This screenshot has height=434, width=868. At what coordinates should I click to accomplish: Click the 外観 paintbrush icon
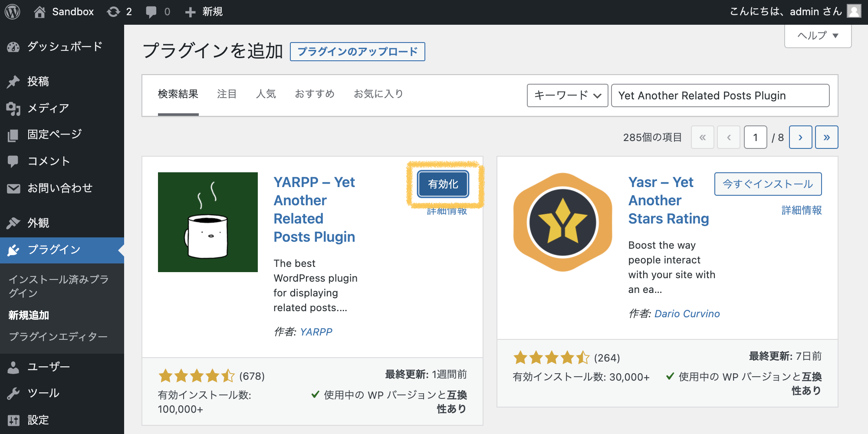coord(13,223)
